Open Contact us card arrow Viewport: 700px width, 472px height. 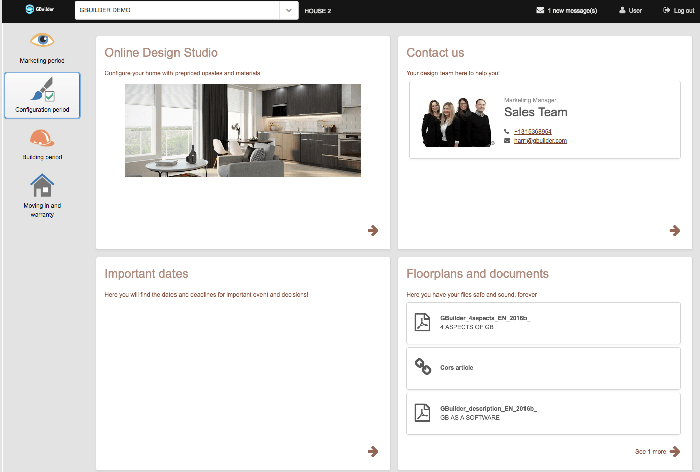click(675, 230)
